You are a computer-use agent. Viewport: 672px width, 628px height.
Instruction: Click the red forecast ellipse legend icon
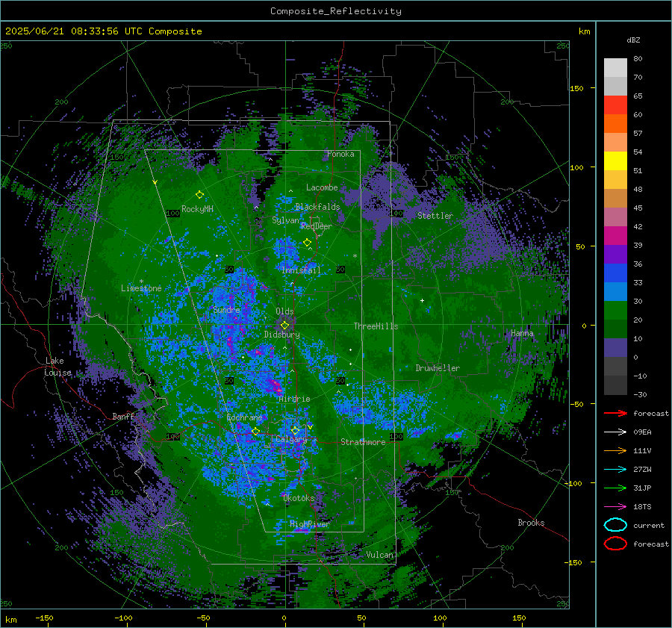click(x=615, y=544)
